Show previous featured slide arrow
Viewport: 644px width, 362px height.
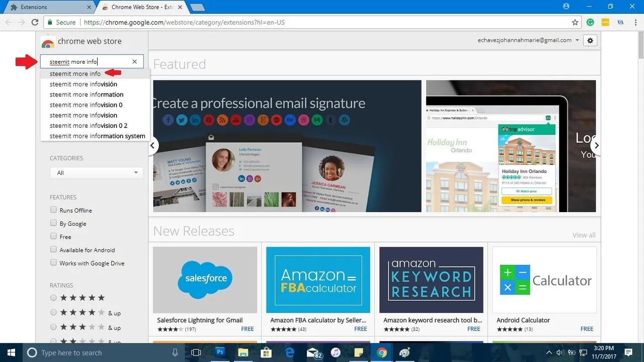click(153, 146)
